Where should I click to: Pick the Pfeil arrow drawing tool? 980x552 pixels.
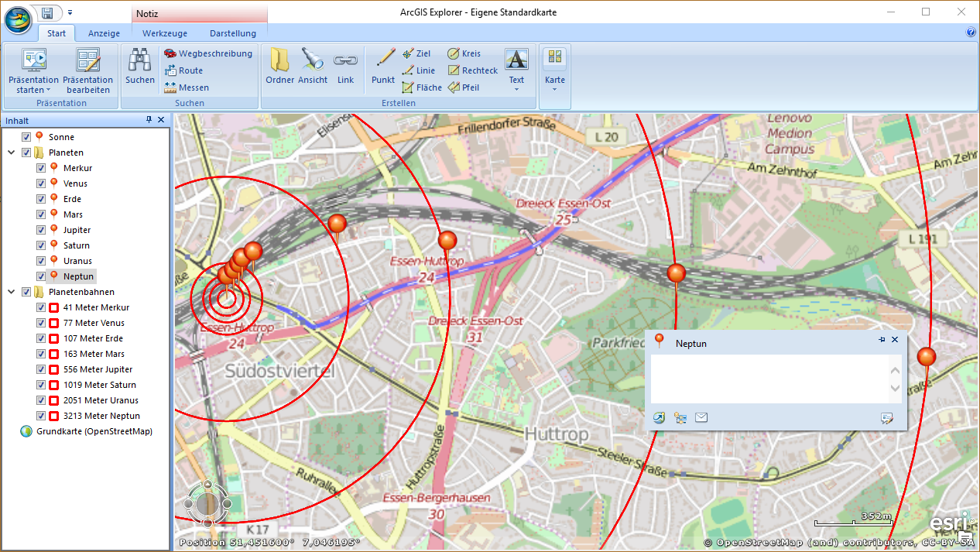[463, 87]
